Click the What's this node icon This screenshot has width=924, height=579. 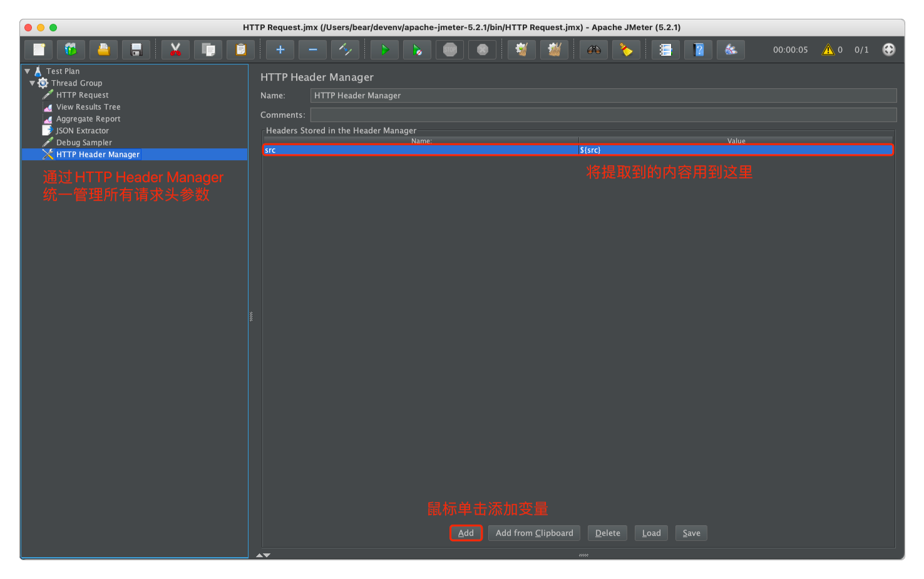coord(731,49)
